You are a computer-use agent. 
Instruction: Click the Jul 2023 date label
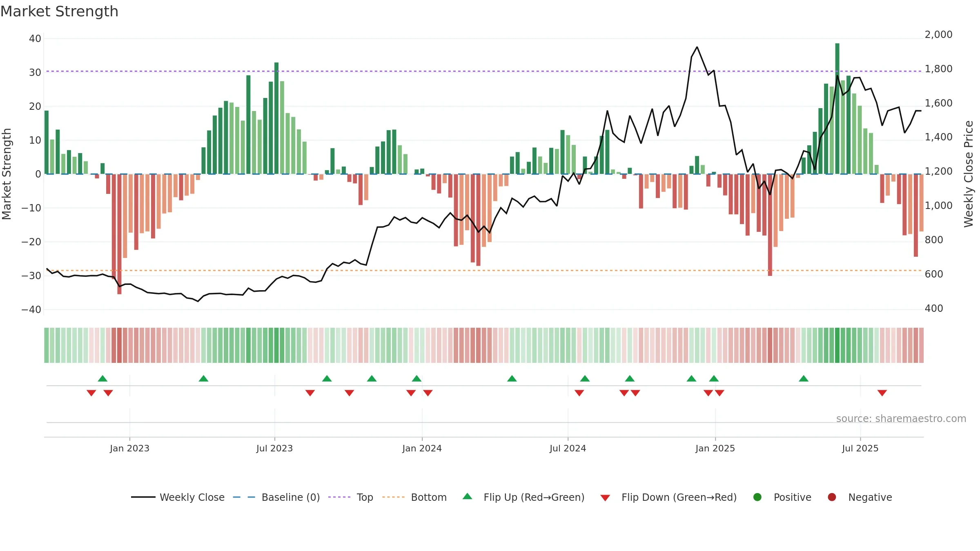point(274,448)
